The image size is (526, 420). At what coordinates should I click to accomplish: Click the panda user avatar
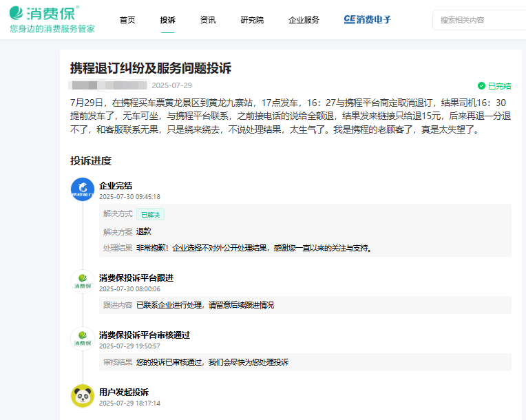(83, 395)
